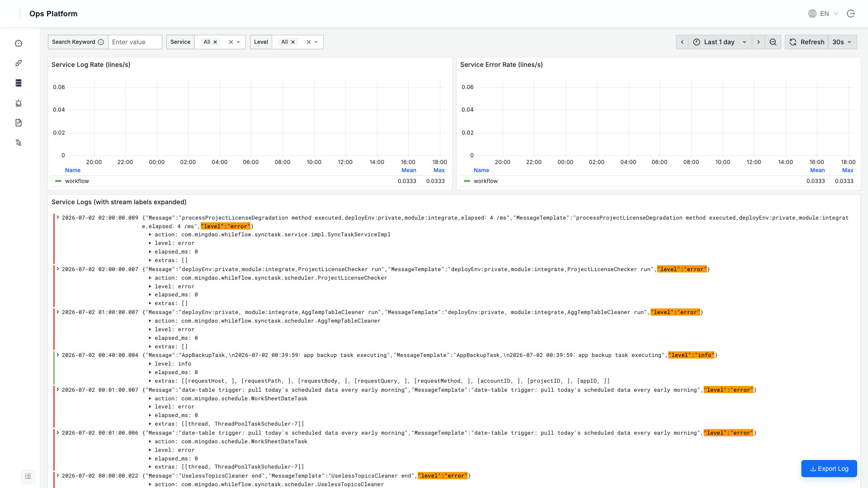Open the plug connection icon in sidebar
Screen dimensions: 868x488
coord(19,63)
